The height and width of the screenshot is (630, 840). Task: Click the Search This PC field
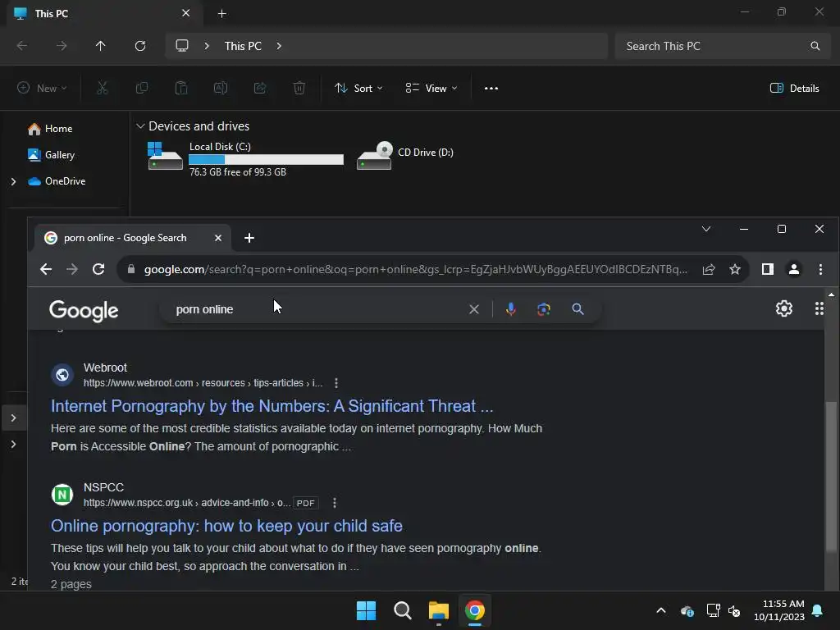[x=724, y=46]
